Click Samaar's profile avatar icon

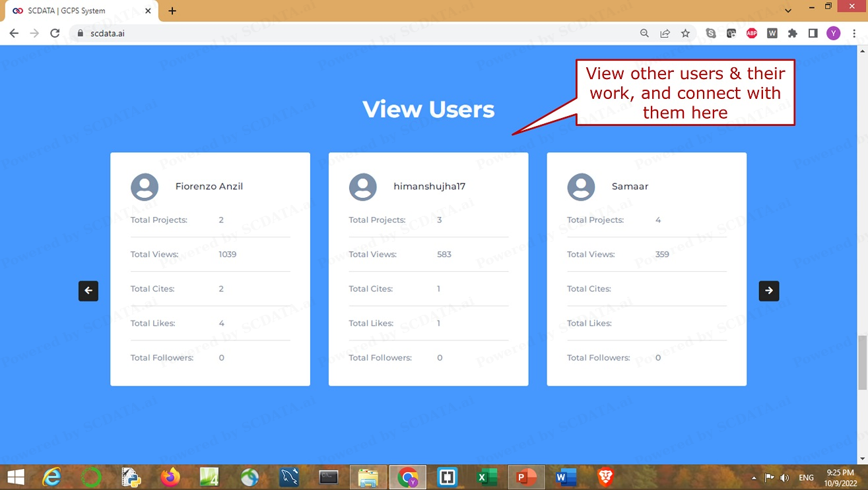coord(581,187)
